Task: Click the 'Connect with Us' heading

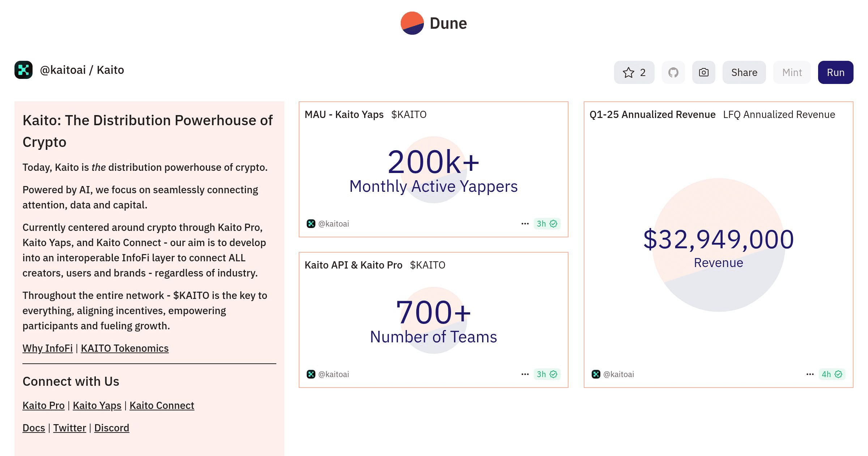Action: (71, 381)
